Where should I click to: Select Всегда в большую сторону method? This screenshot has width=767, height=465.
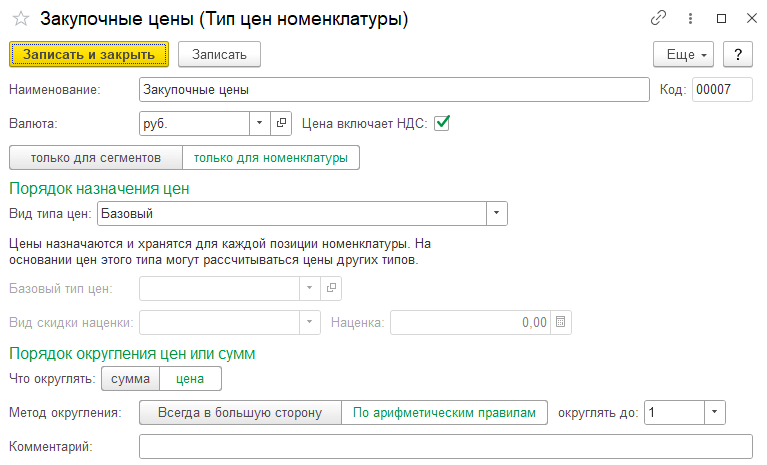240,413
